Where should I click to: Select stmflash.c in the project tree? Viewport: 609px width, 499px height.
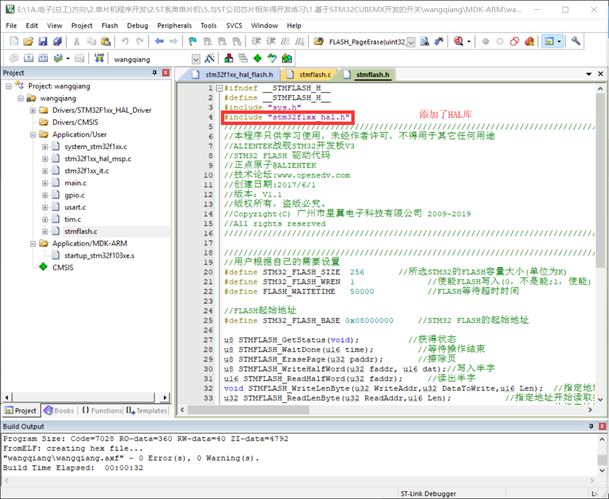pyautogui.click(x=81, y=231)
